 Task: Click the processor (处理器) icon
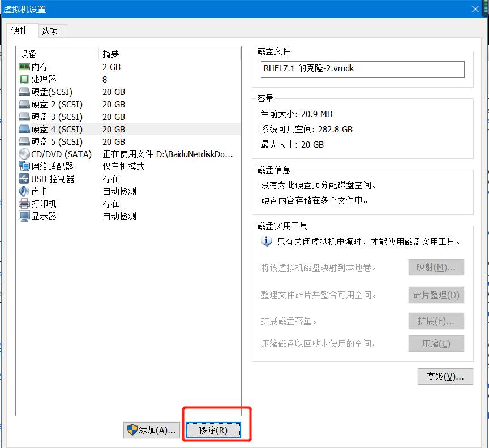pyautogui.click(x=24, y=79)
